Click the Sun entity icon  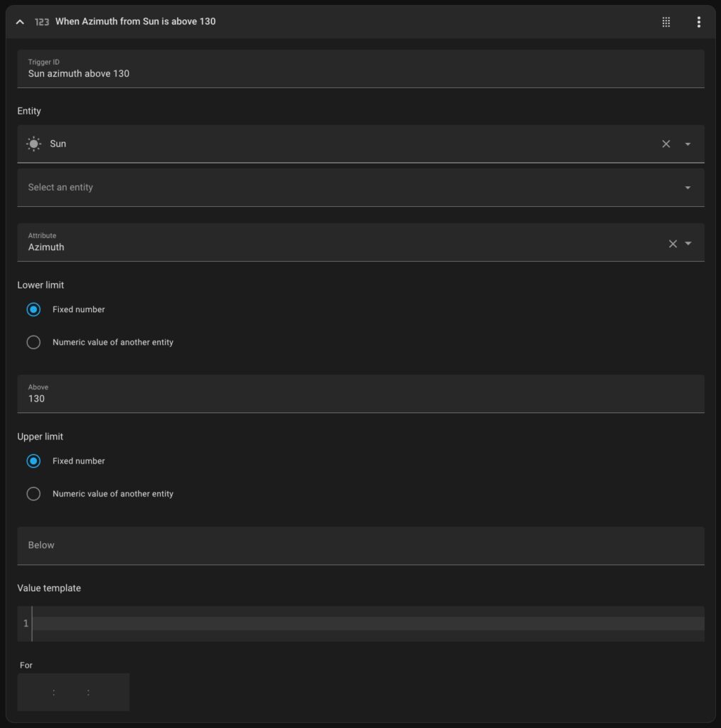(x=33, y=144)
